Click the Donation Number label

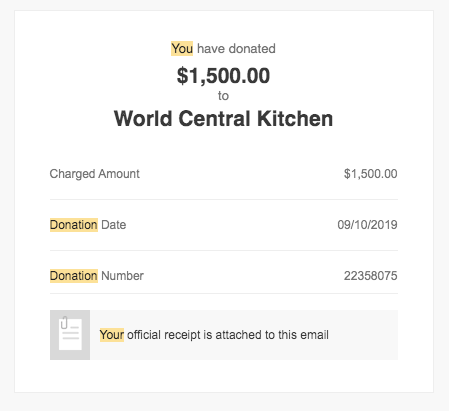[x=97, y=276]
